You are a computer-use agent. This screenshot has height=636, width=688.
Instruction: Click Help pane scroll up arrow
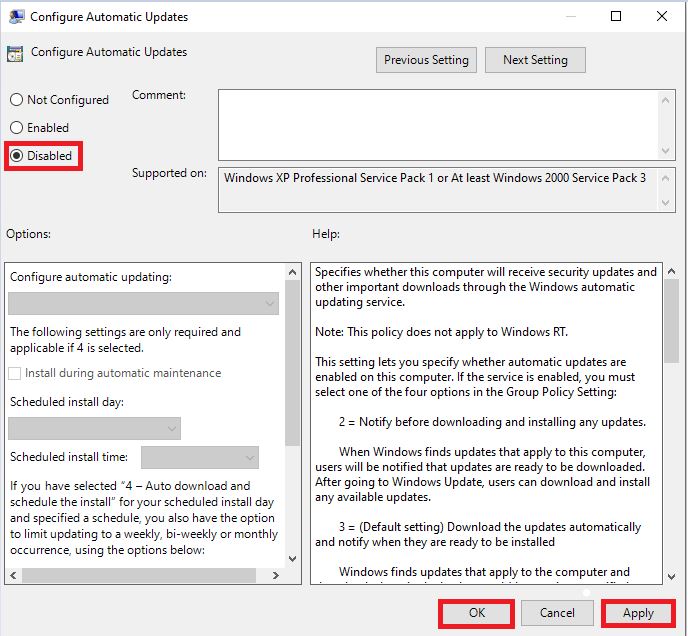click(671, 271)
